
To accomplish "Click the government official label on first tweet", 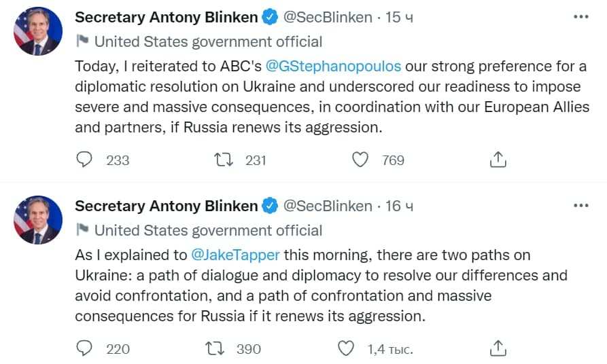I will (x=207, y=42).
